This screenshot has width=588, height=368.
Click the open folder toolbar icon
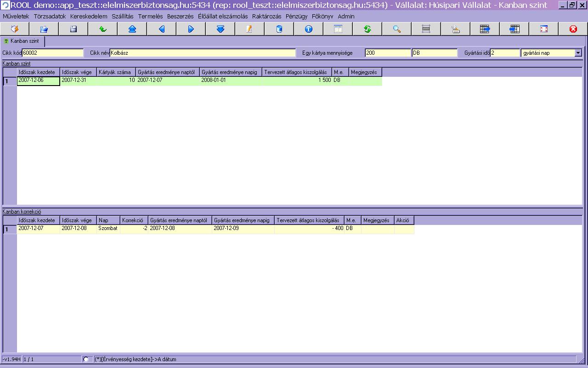(44, 29)
